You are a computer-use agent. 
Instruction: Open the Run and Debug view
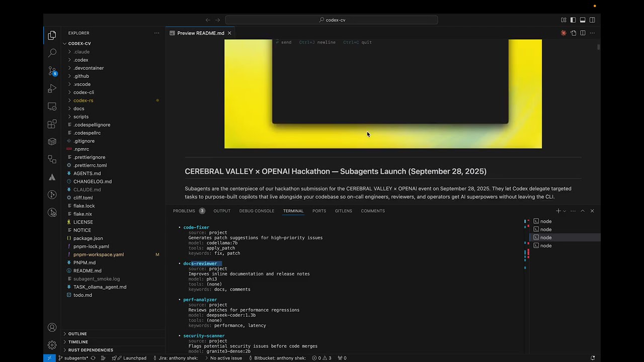point(52,89)
